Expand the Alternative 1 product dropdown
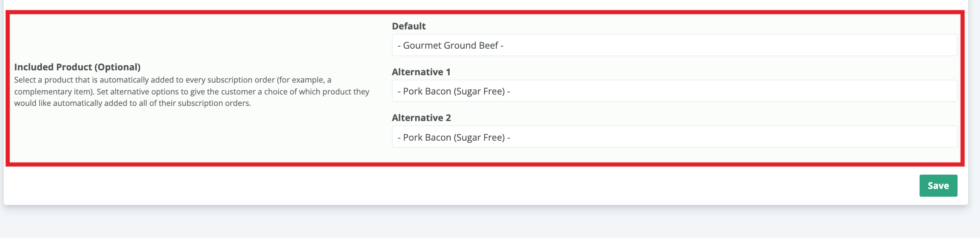 674,91
